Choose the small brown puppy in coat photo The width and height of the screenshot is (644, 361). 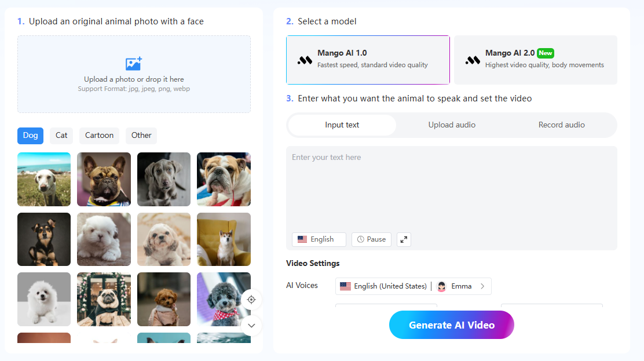[164, 300]
